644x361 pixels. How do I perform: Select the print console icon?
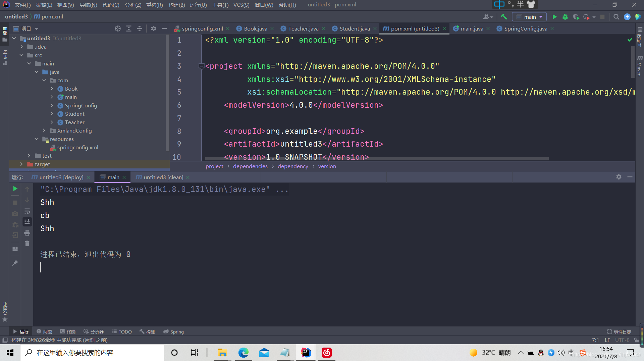tap(27, 233)
